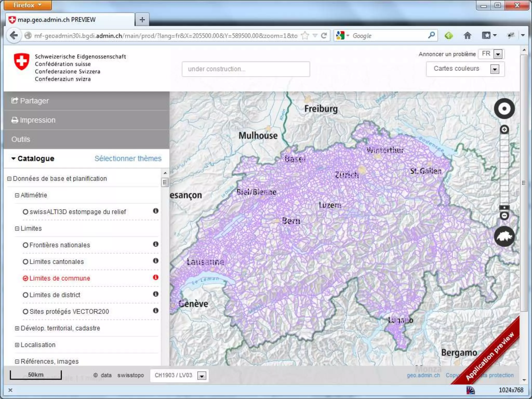
Task: Zoom out with the minus button
Action: tap(504, 216)
